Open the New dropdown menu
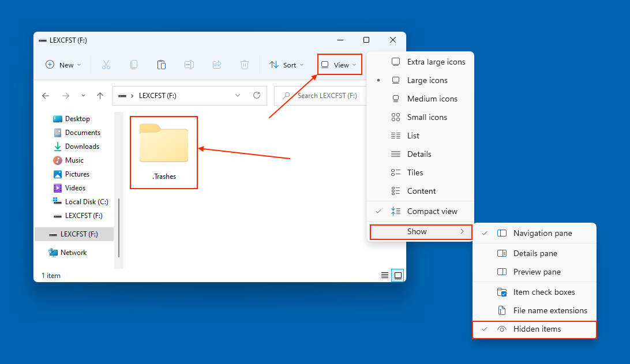630x364 pixels. tap(63, 65)
